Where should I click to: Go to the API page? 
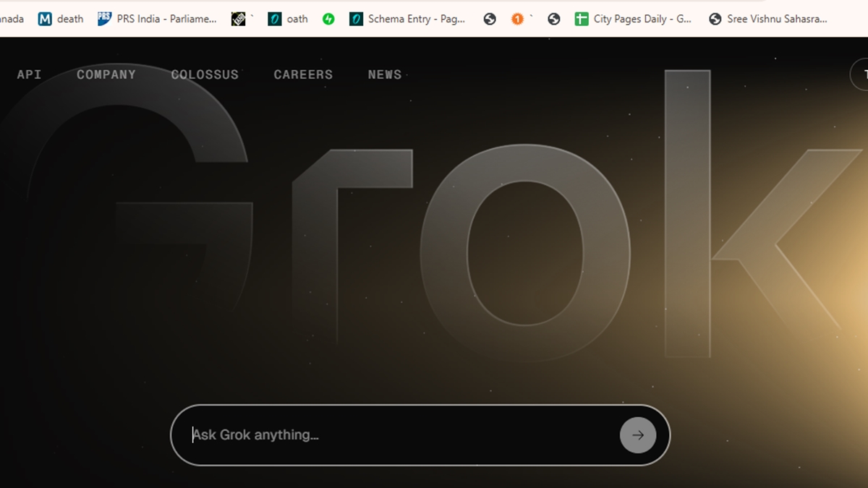29,74
